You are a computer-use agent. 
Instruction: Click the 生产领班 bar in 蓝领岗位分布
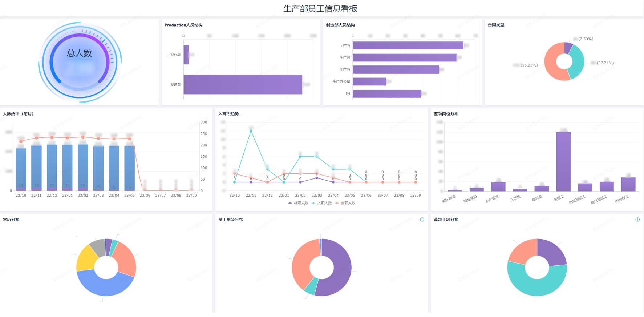tap(498, 186)
